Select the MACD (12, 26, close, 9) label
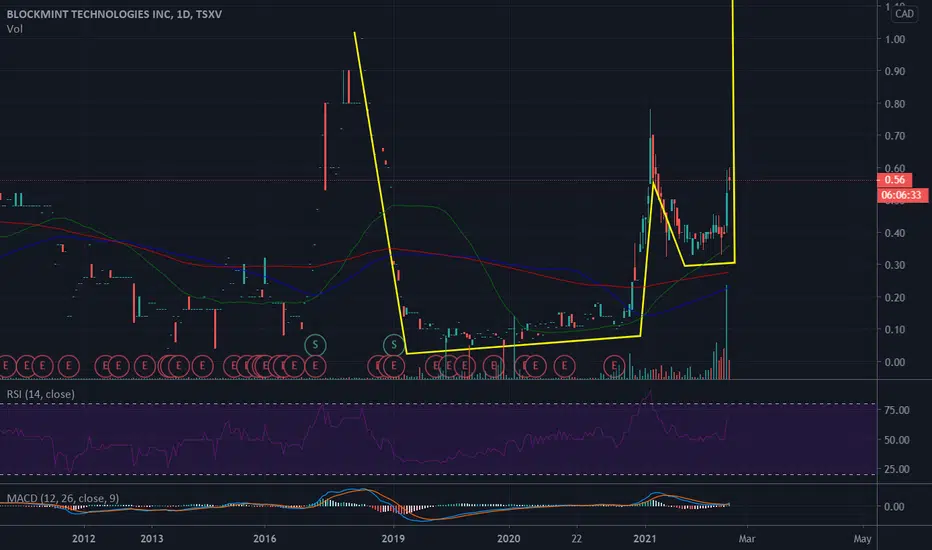 tap(62, 498)
